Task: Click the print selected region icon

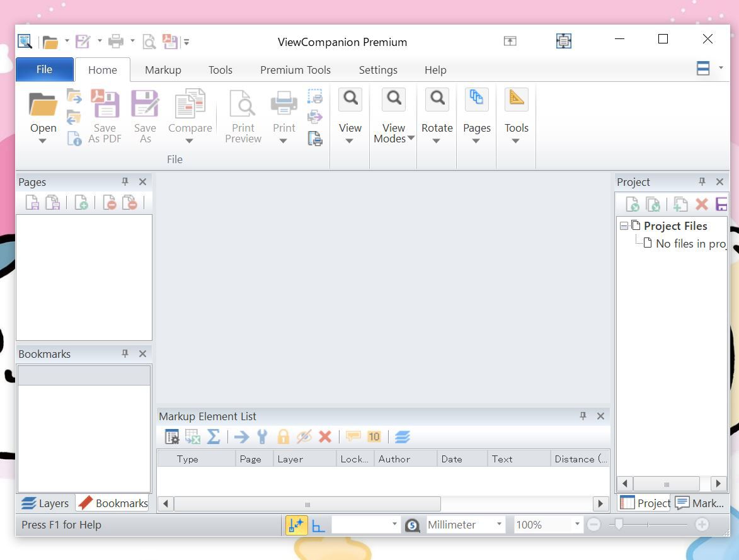Action: tap(315, 96)
